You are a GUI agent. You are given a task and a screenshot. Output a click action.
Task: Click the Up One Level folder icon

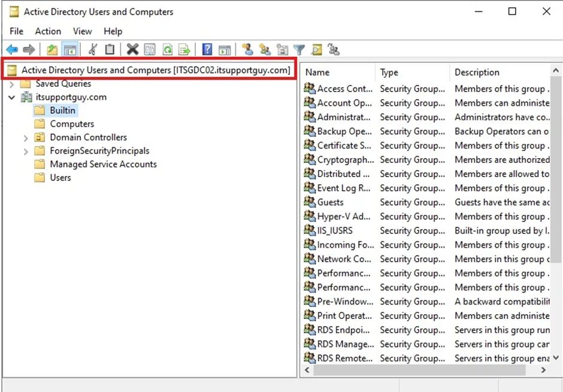coord(52,50)
